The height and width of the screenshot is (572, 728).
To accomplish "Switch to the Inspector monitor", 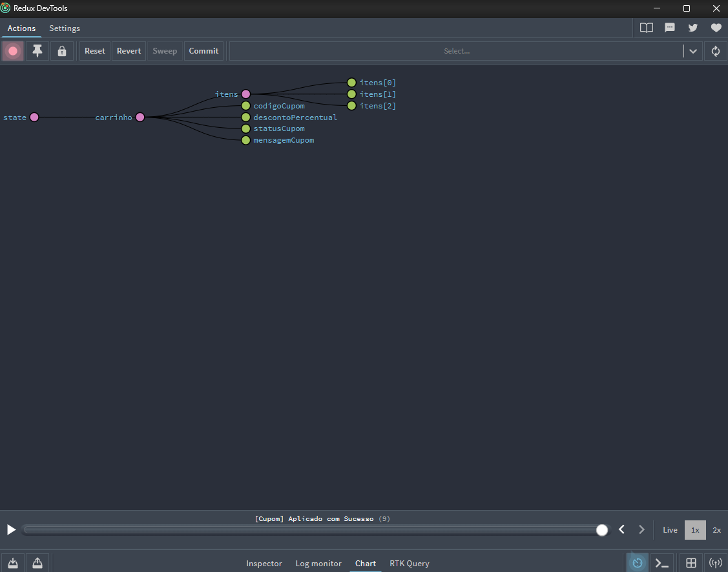I will (x=264, y=563).
